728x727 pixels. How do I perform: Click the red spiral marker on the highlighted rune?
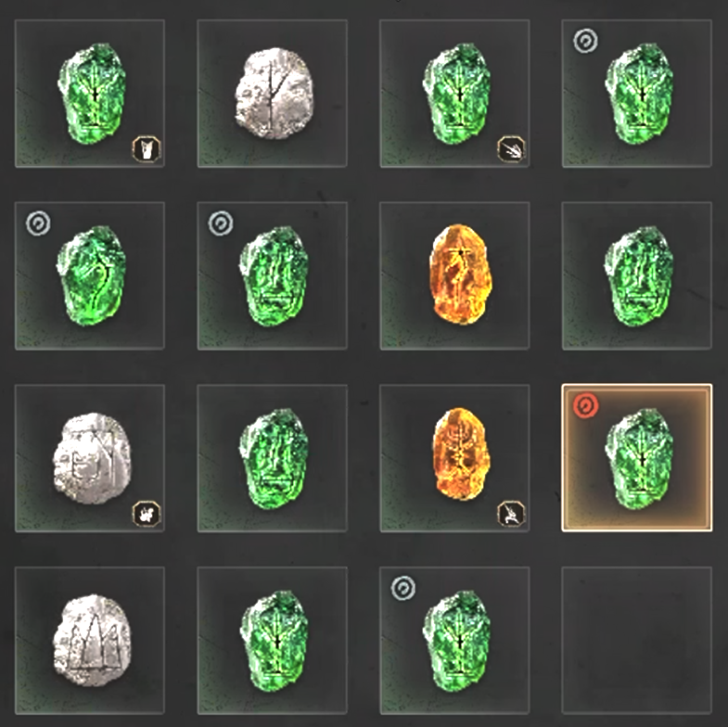coord(585,406)
